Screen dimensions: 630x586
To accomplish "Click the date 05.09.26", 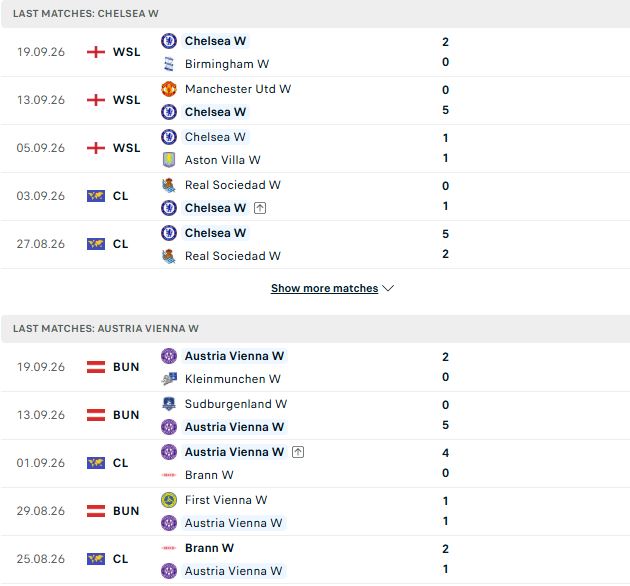I will (x=41, y=148).
